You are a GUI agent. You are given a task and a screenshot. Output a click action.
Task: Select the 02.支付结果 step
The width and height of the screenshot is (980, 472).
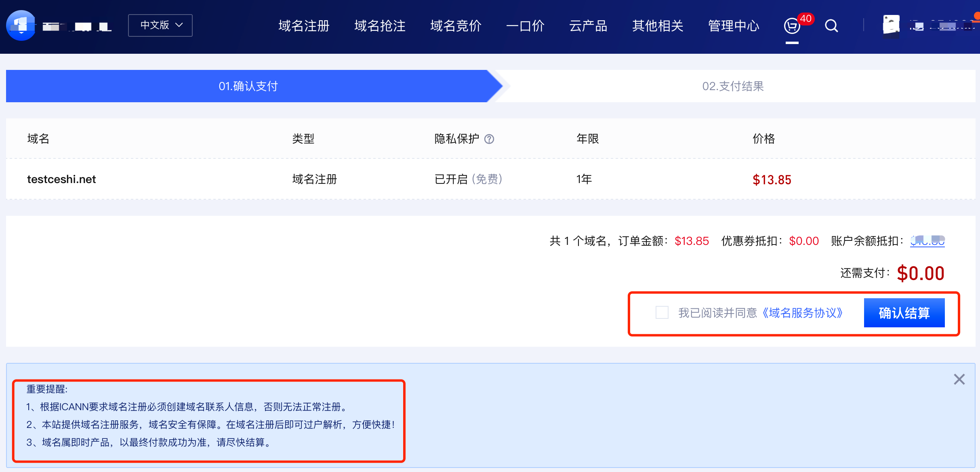click(733, 86)
